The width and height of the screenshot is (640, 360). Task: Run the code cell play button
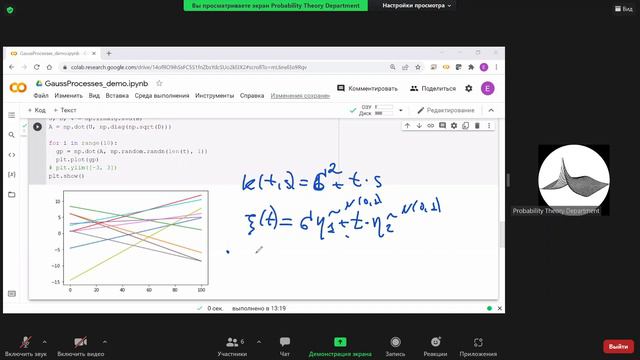37,127
